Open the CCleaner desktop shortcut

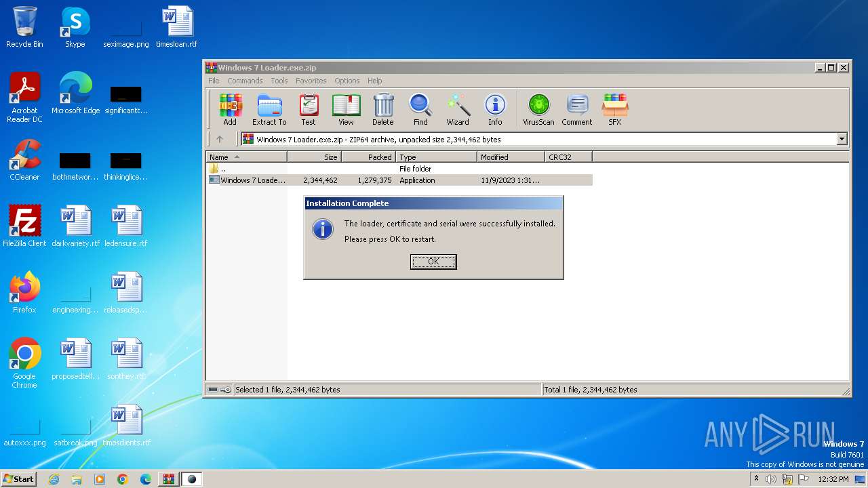[24, 160]
